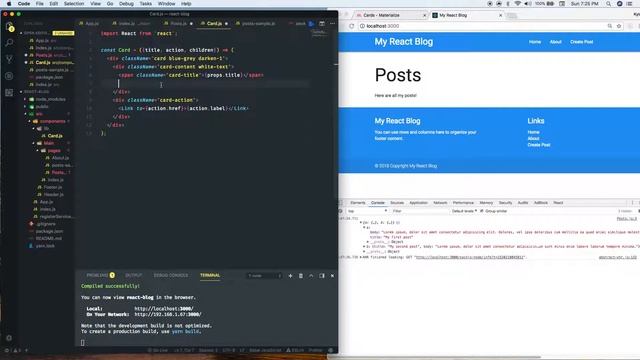Click Home in the blog navbar
This screenshot has width=640, height=360.
[x=535, y=42]
